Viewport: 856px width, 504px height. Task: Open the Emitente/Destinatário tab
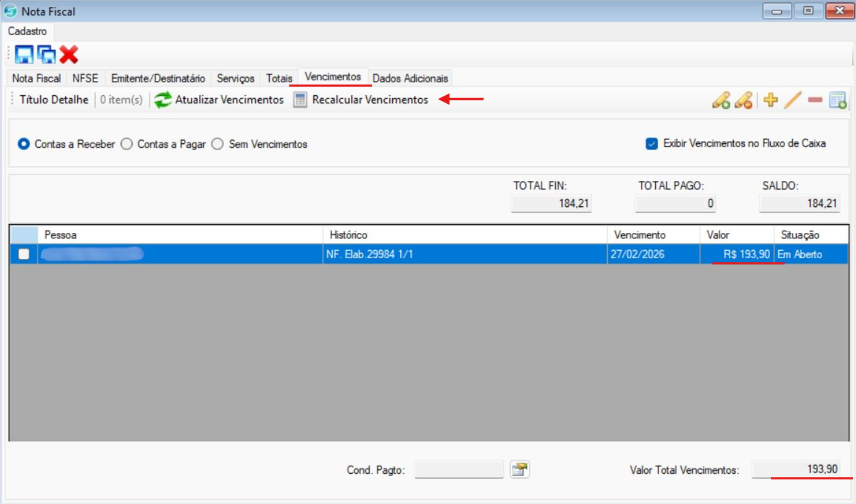tap(158, 78)
